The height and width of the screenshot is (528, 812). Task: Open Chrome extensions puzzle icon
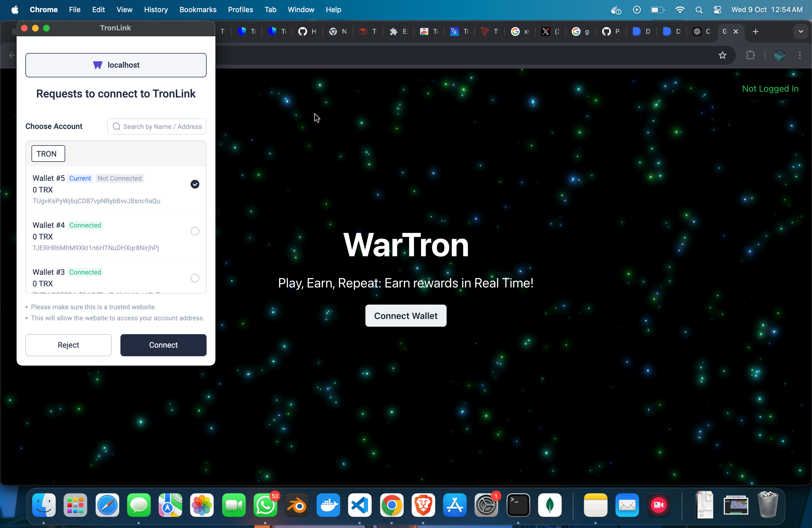click(x=750, y=55)
